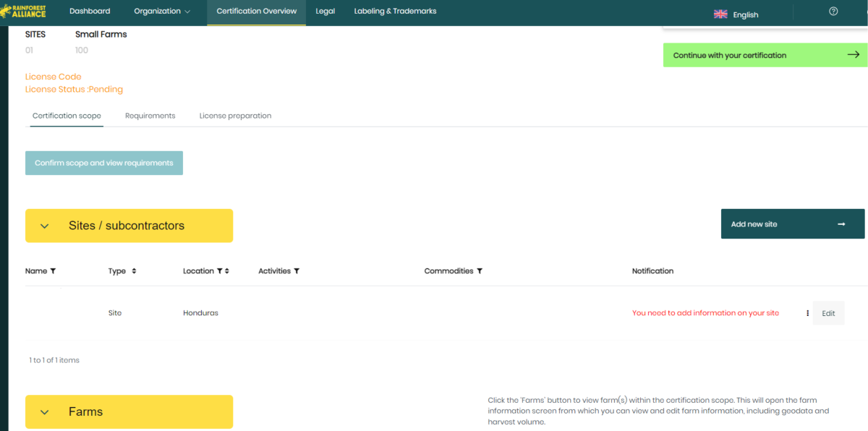Click Confirm scope and view requirements button
Screen dimensions: 868x431
click(104, 163)
